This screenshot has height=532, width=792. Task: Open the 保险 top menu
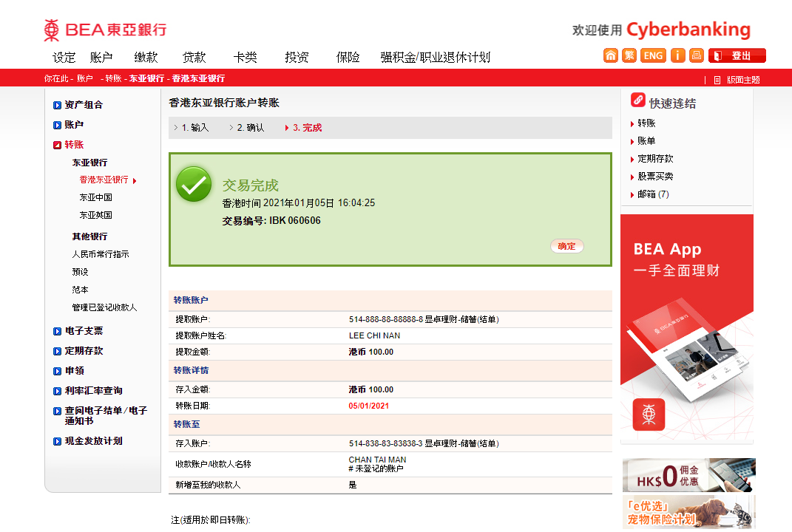[x=348, y=57]
